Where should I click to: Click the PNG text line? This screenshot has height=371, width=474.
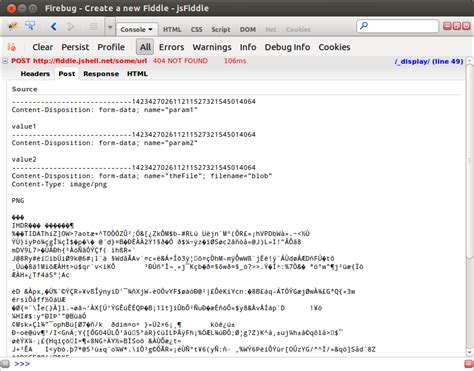pos(18,200)
